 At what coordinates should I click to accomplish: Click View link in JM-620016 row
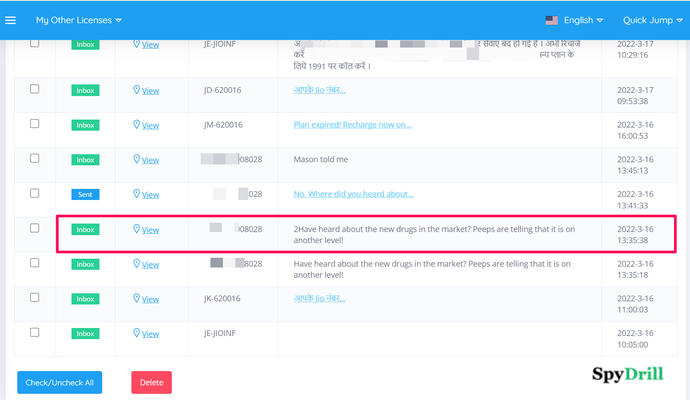150,125
